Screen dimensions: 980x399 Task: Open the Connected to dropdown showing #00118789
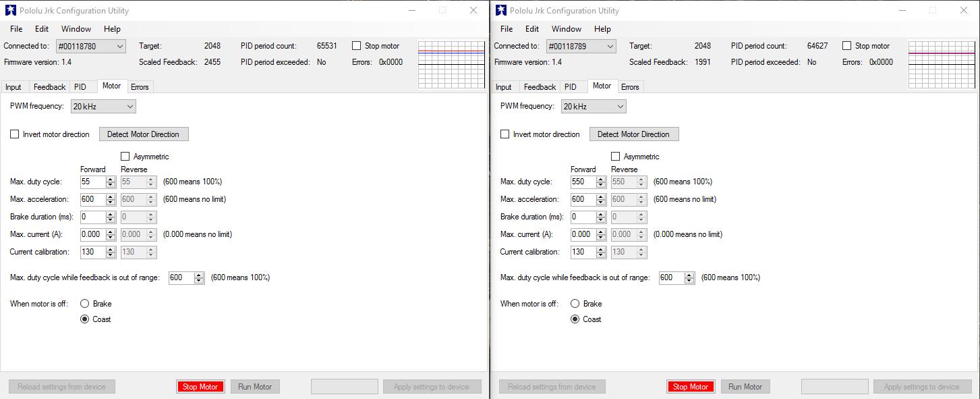(581, 46)
